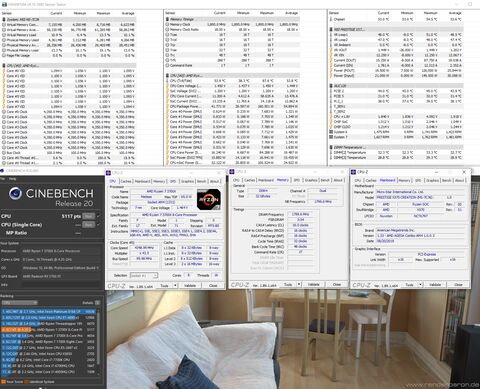Open the Help menu in Cinebench
This screenshot has height=389, width=480.
[12, 179]
